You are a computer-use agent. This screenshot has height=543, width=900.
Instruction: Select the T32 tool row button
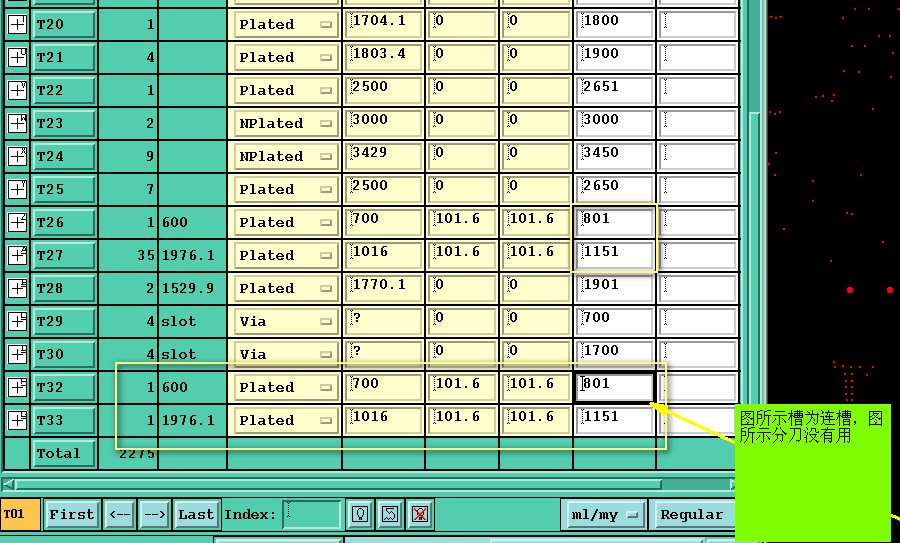pos(63,387)
